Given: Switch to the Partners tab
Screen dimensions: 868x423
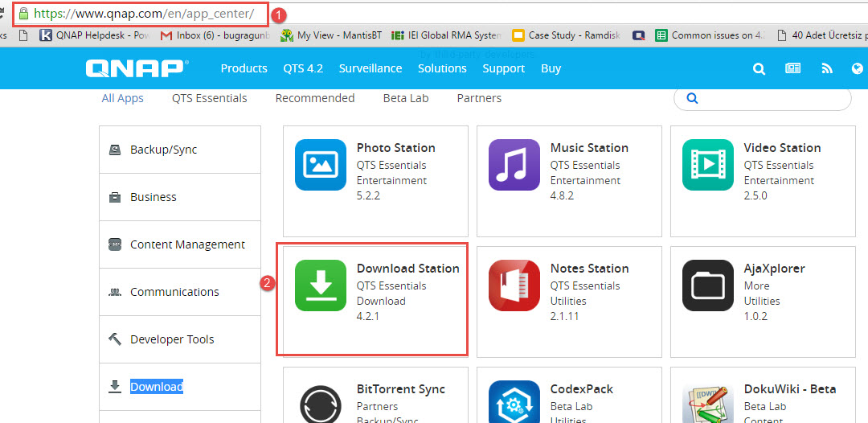Looking at the screenshot, I should click(479, 98).
